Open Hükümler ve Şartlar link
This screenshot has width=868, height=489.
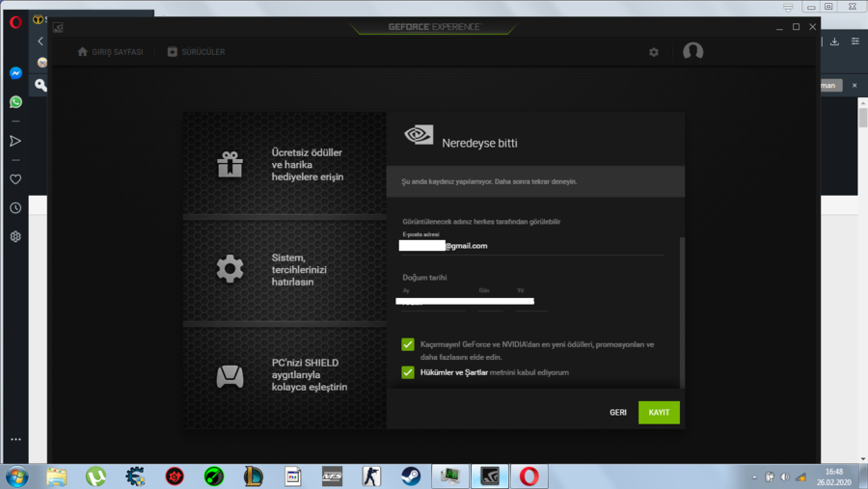tap(454, 372)
